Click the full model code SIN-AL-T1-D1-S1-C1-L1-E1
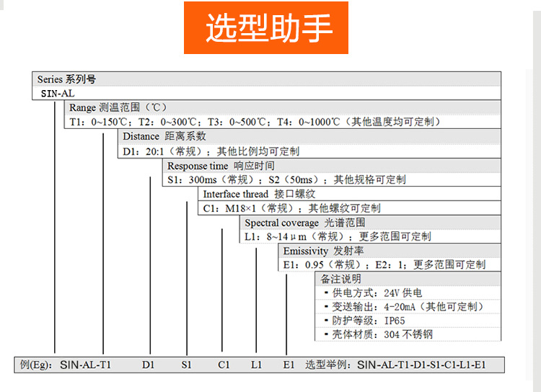This screenshot has height=392, width=541. click(422, 365)
